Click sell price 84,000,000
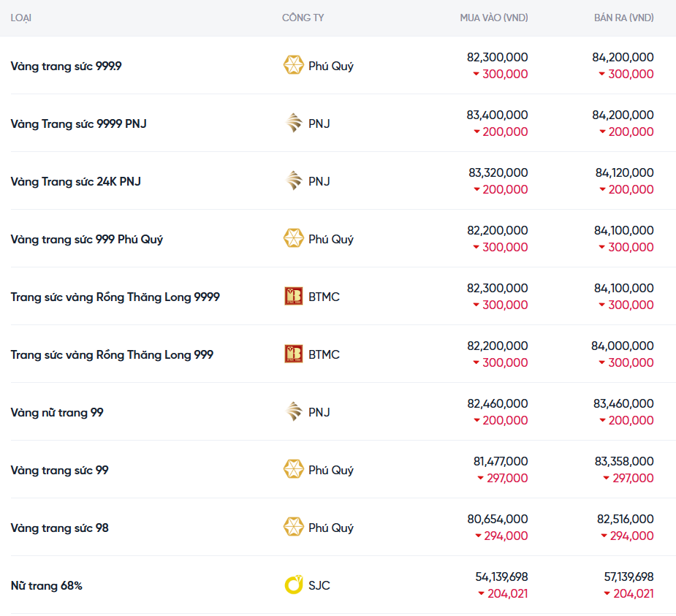 623,346
